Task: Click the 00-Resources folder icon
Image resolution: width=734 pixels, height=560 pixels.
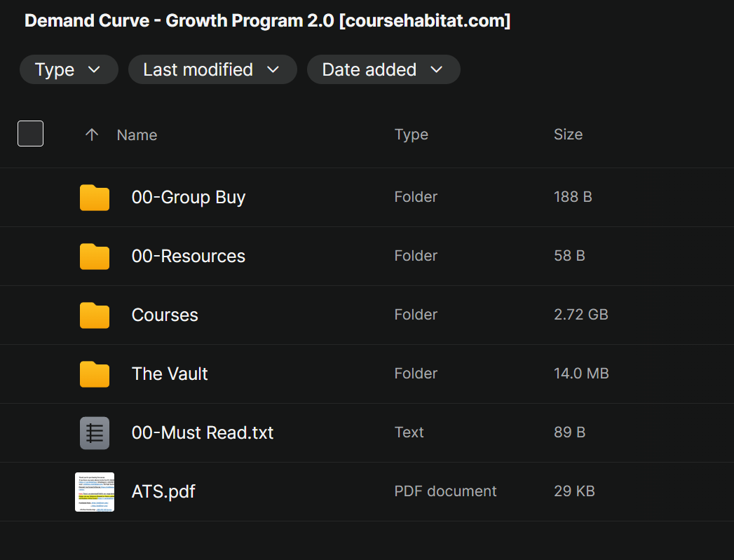Action: click(95, 257)
